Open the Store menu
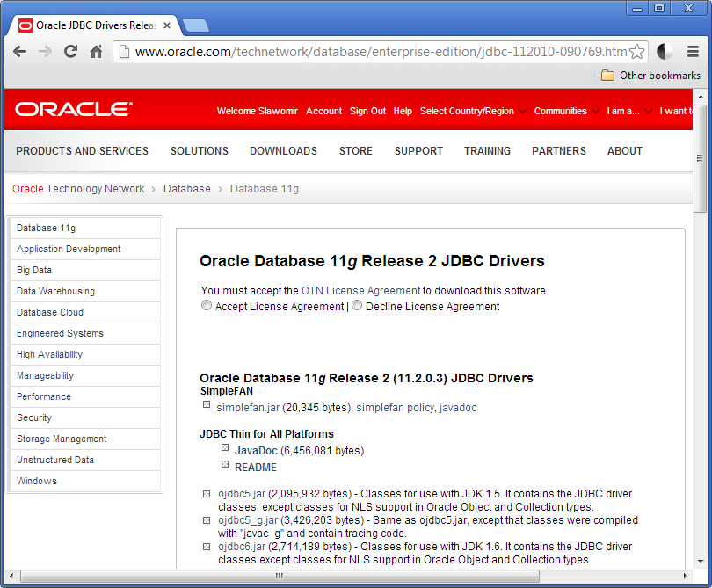Viewport: 712px width, 588px height. point(355,151)
